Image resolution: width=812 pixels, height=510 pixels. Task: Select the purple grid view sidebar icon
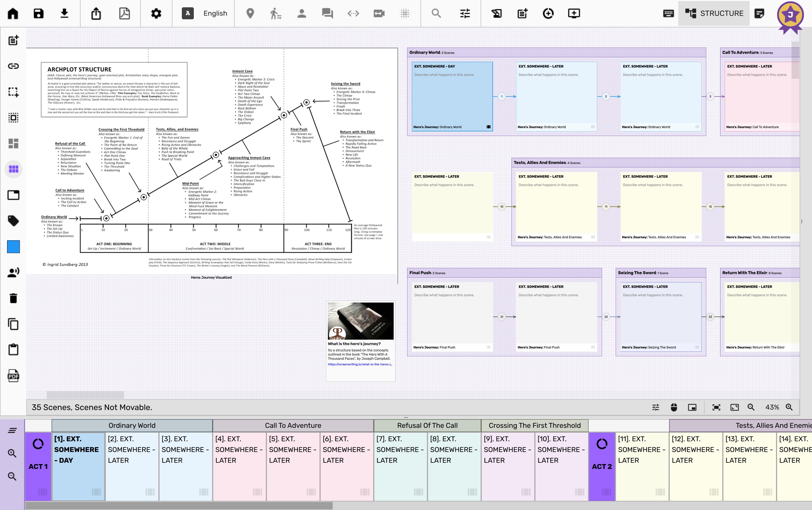point(13,169)
